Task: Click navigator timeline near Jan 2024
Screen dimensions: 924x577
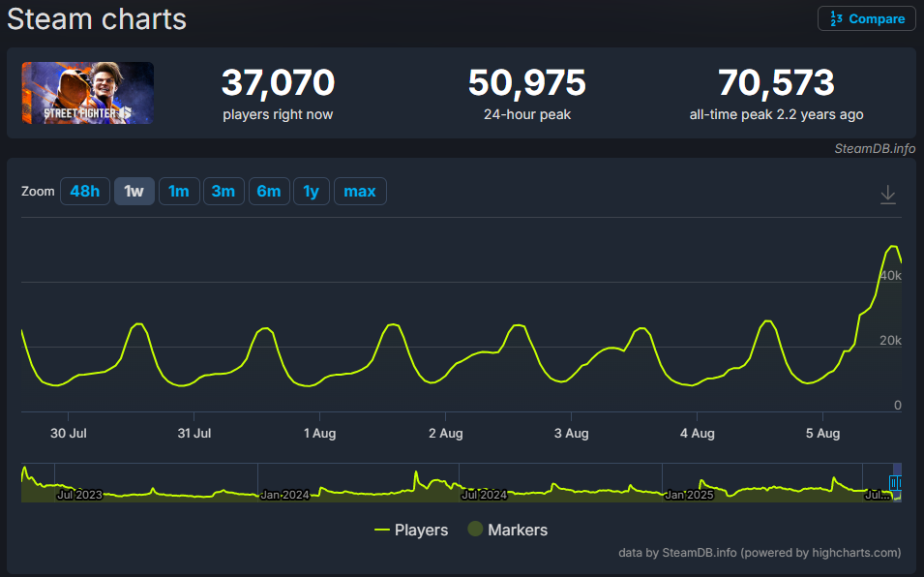Action: (284, 495)
